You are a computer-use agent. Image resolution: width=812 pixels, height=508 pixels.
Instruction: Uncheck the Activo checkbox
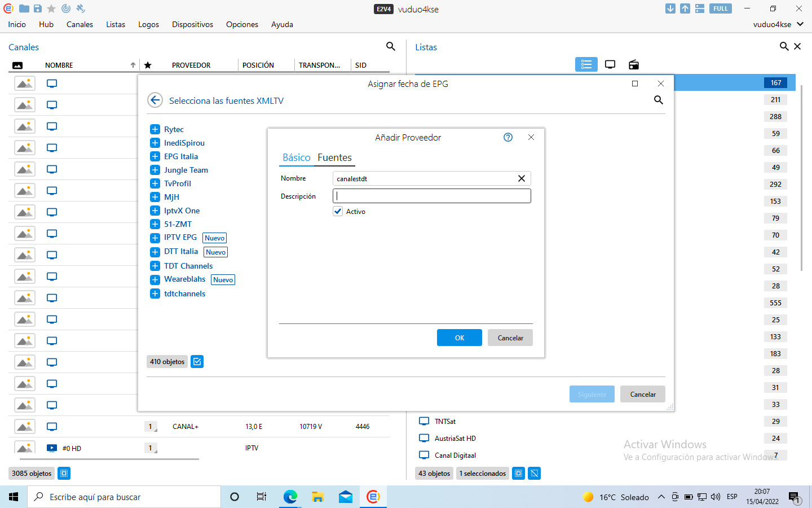(x=338, y=211)
